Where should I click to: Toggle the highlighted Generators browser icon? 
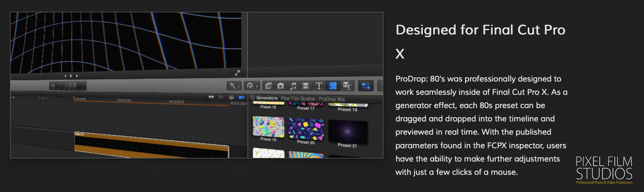pyautogui.click(x=333, y=86)
